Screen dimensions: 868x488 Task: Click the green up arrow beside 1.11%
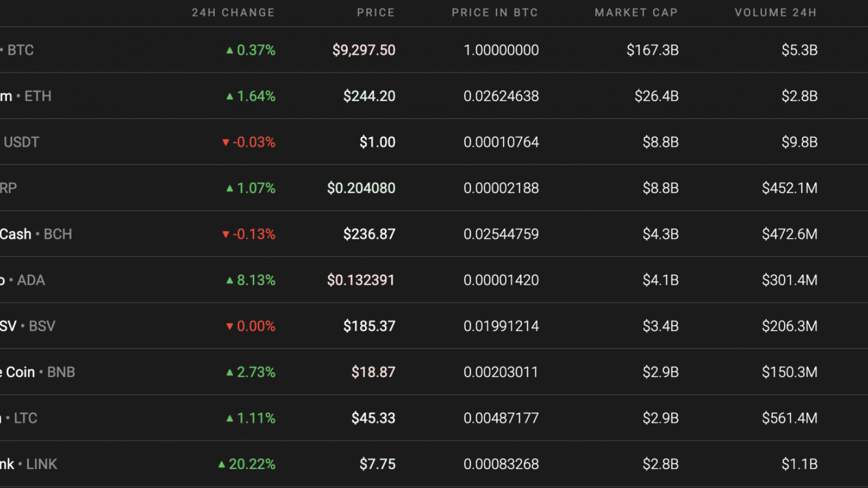point(229,419)
